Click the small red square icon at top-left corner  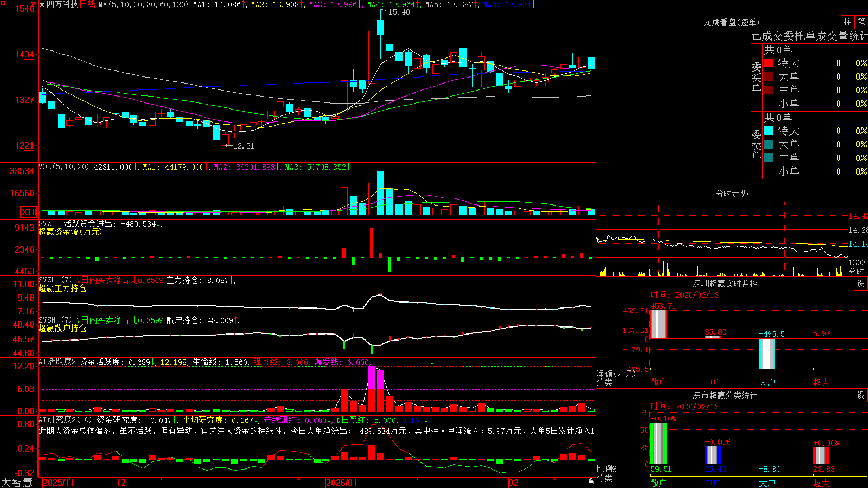pos(3,3)
